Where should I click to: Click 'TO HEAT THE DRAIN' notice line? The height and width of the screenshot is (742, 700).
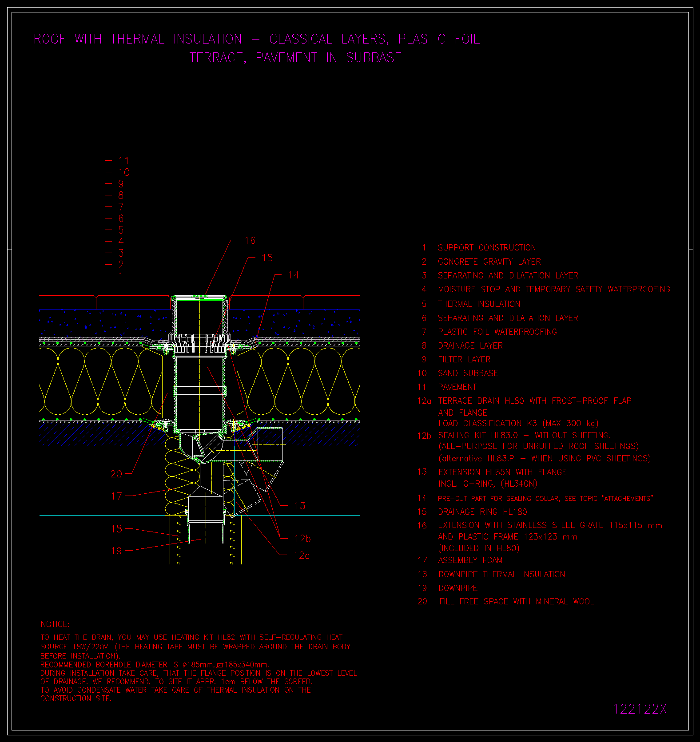click(191, 637)
